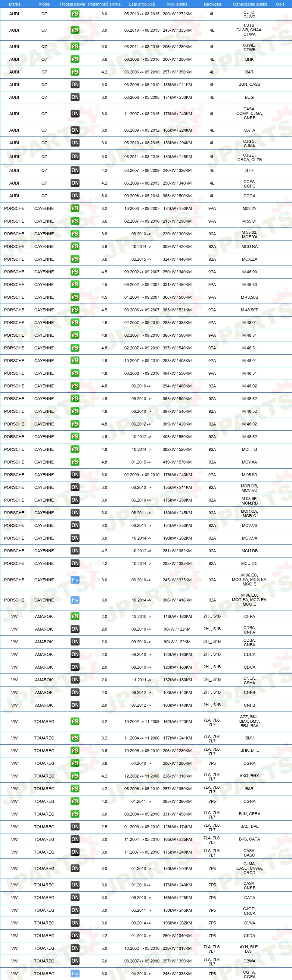
Task: Select engine code BAR in Audi Q7 row
Action: click(x=249, y=72)
